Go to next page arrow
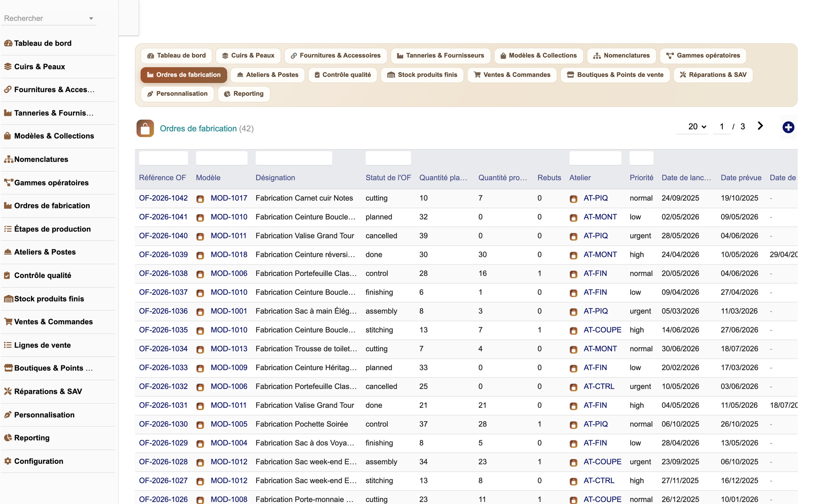The width and height of the screenshot is (815, 504). (x=760, y=126)
